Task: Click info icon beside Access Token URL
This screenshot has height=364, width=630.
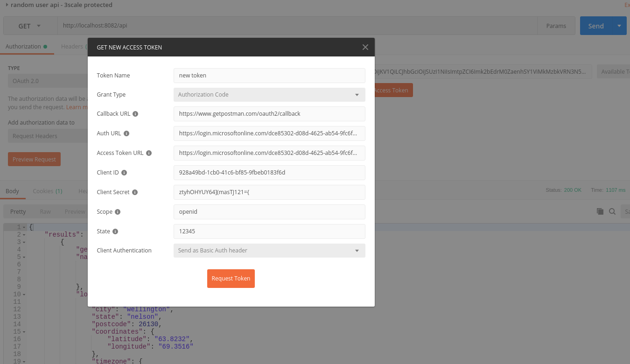Action: pyautogui.click(x=149, y=153)
